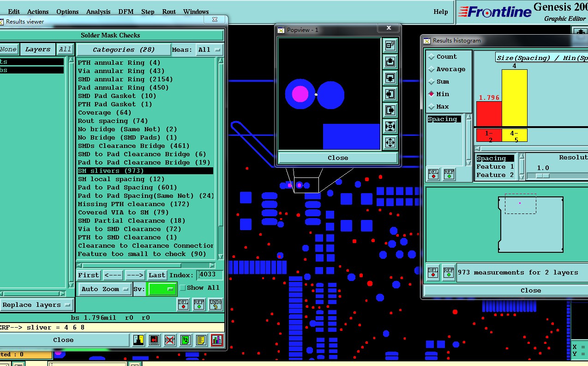Click DEL icon under histogram Spacing list
The image size is (588, 366).
pyautogui.click(x=433, y=174)
